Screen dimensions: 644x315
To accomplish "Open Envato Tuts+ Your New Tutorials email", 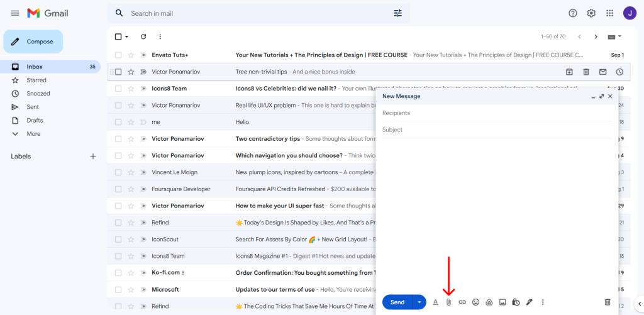I will [x=367, y=55].
